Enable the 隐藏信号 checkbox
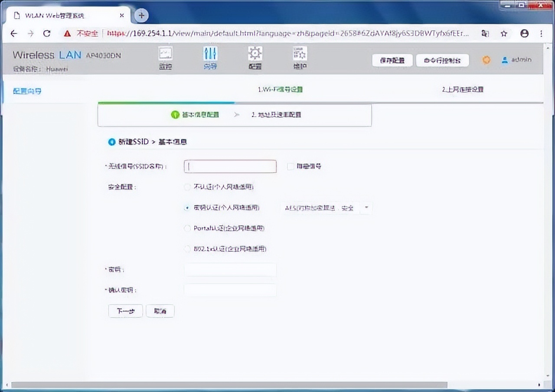555x392 pixels. click(x=291, y=166)
